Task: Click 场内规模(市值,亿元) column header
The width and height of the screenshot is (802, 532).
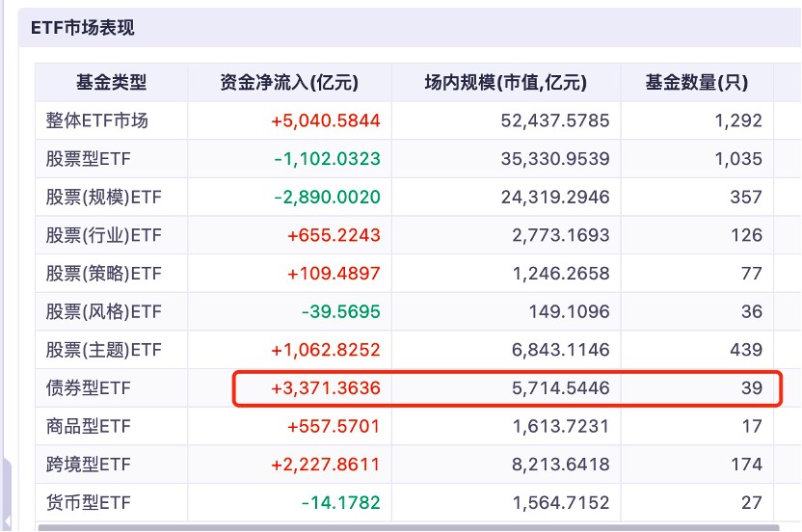Action: click(x=506, y=83)
